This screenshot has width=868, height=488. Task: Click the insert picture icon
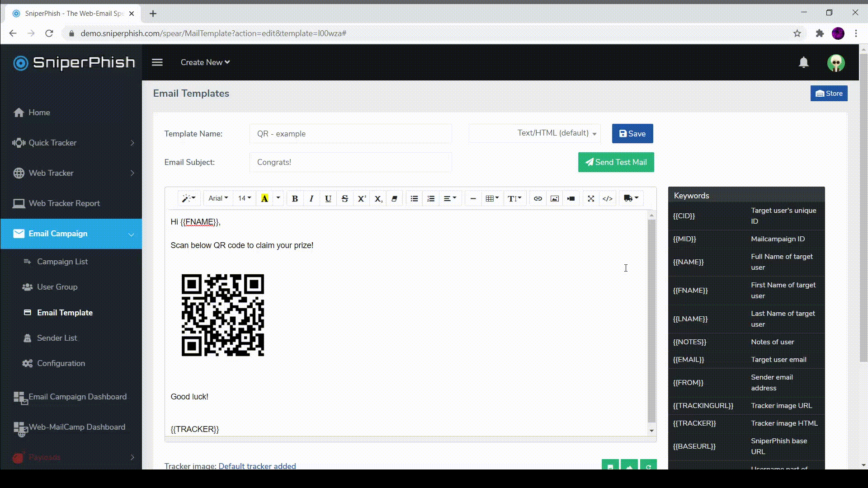tap(554, 198)
